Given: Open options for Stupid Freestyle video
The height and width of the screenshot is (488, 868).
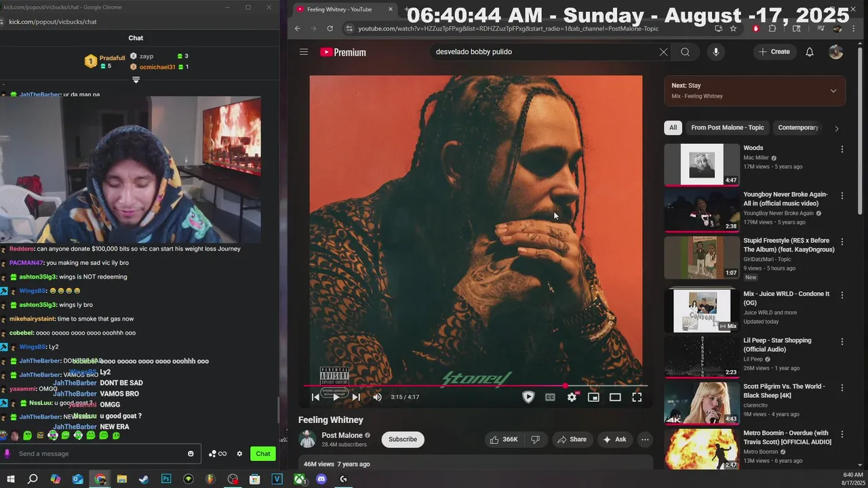Looking at the screenshot, I should tap(842, 242).
